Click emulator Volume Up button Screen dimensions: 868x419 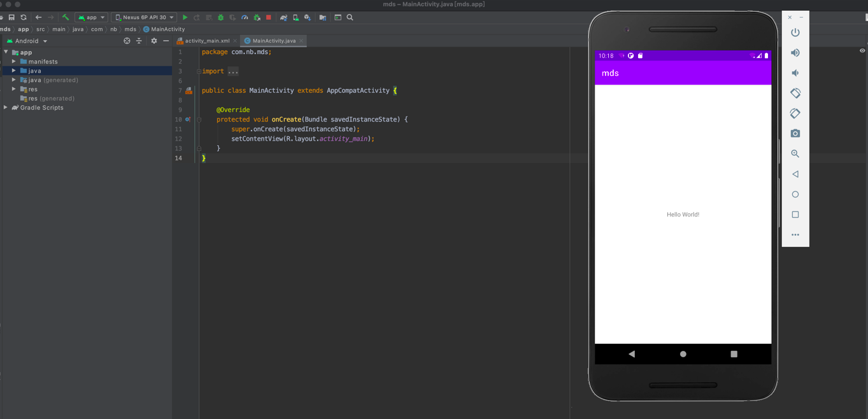(795, 53)
